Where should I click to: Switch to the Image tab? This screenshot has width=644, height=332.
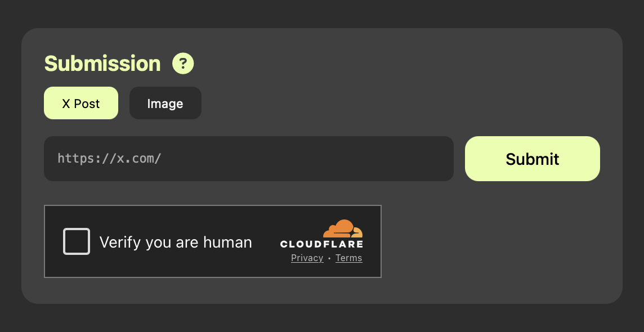165,103
